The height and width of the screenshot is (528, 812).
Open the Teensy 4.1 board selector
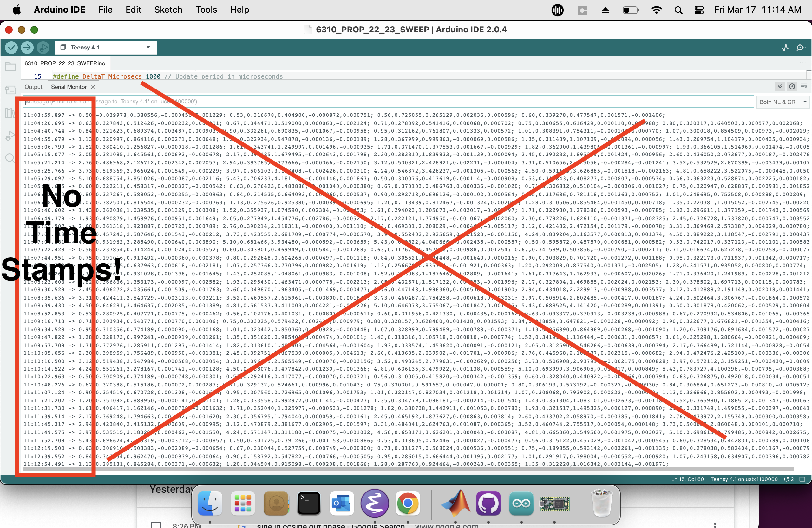pyautogui.click(x=106, y=48)
